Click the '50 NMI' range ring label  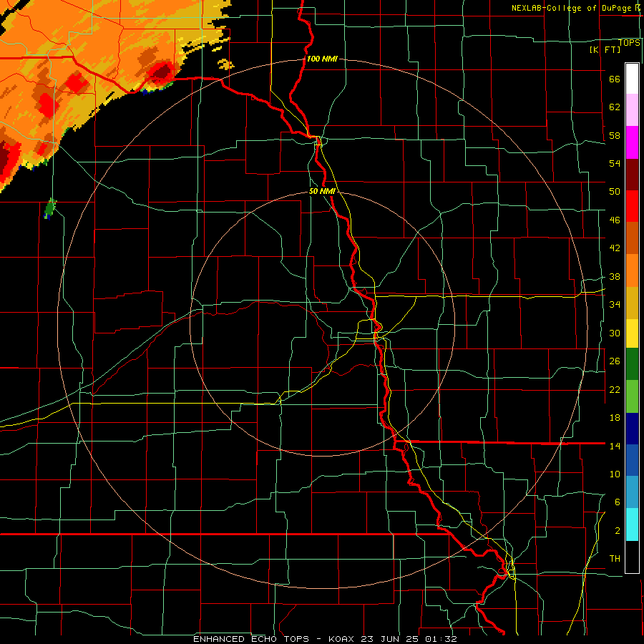[x=322, y=191]
